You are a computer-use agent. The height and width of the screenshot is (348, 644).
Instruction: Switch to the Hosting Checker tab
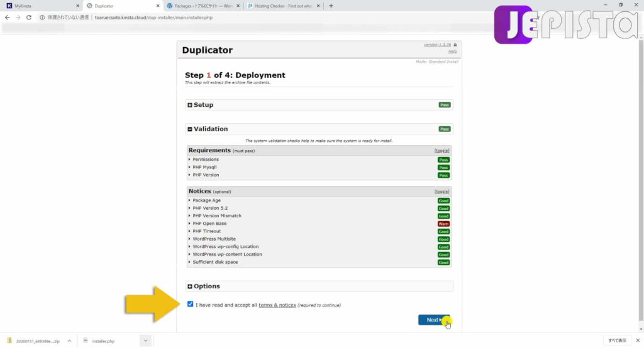pyautogui.click(x=284, y=6)
